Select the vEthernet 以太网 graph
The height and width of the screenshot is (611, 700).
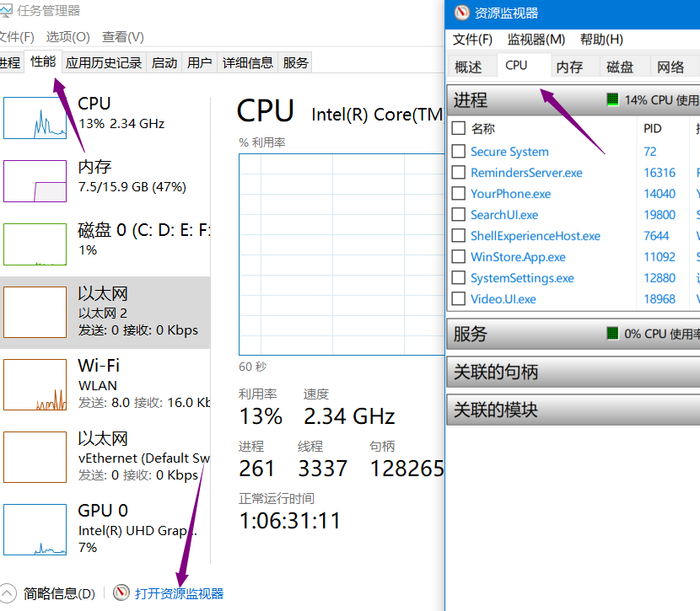[x=35, y=456]
